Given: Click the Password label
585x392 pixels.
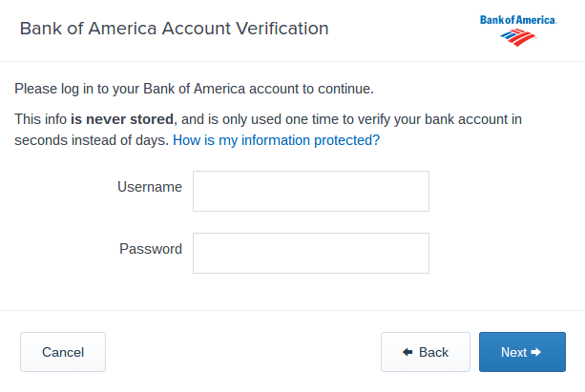Looking at the screenshot, I should tap(151, 249).
